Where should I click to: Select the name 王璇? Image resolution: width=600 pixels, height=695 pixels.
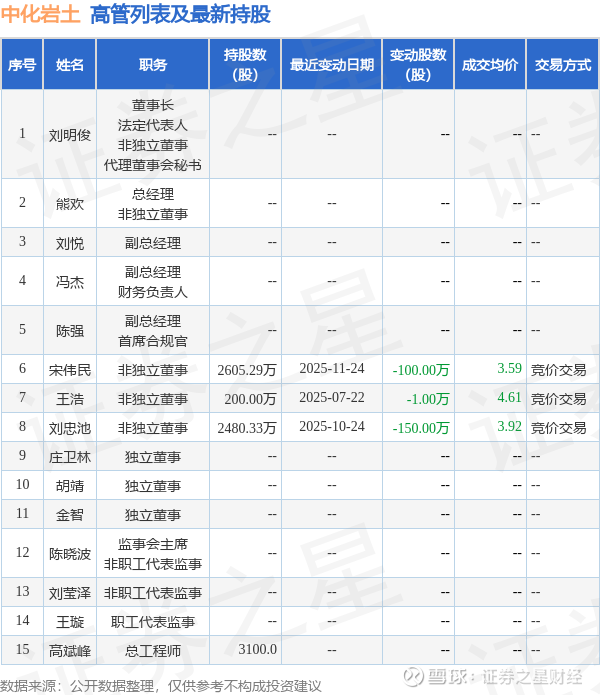(70, 622)
